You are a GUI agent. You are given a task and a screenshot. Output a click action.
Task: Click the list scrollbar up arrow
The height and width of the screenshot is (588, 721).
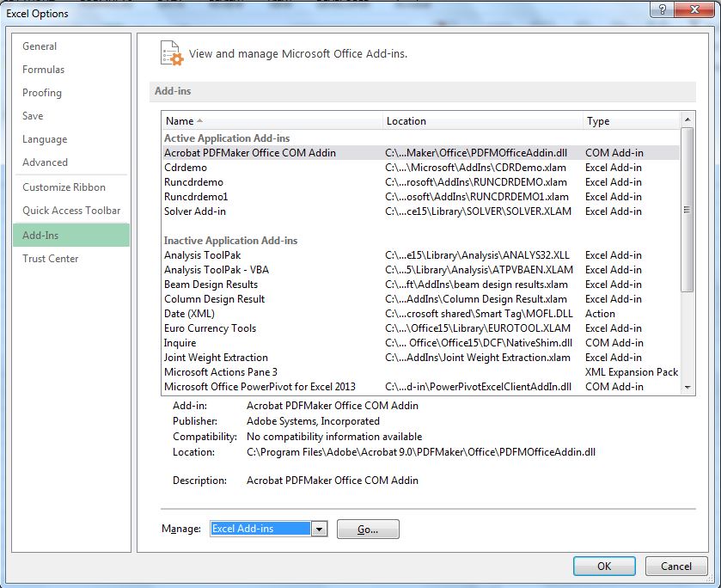tap(687, 119)
